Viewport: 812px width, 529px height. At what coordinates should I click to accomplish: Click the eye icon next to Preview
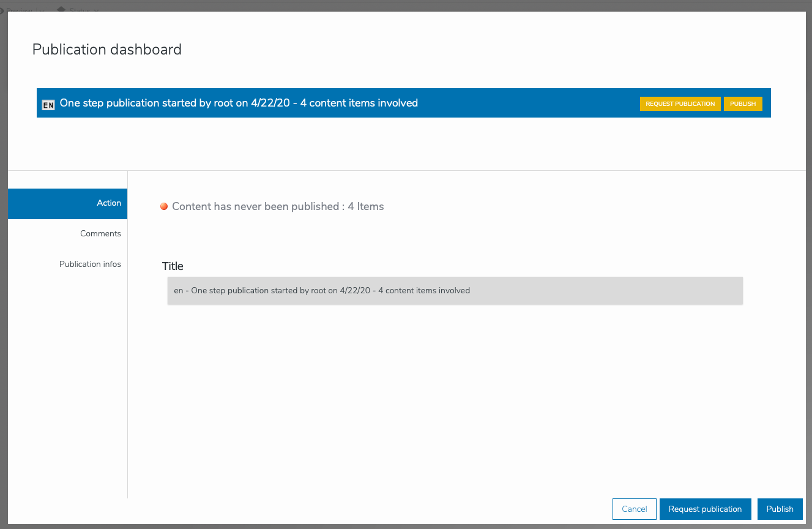(2, 10)
